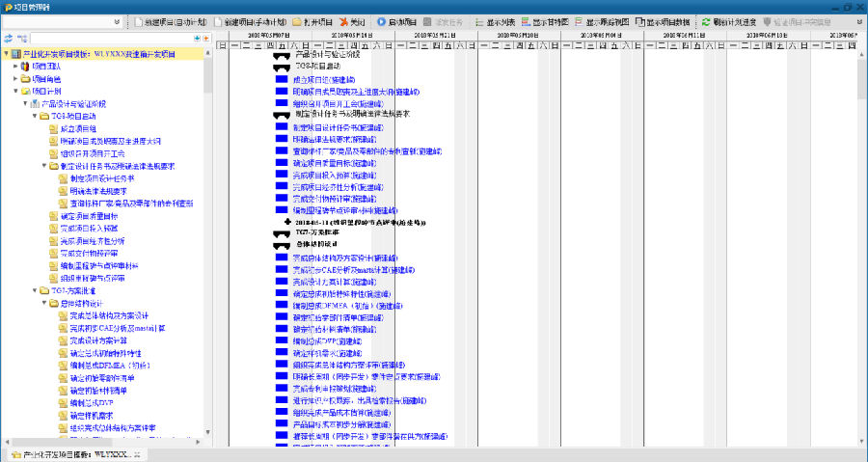Click the 关闭 toolbar button

click(x=353, y=22)
